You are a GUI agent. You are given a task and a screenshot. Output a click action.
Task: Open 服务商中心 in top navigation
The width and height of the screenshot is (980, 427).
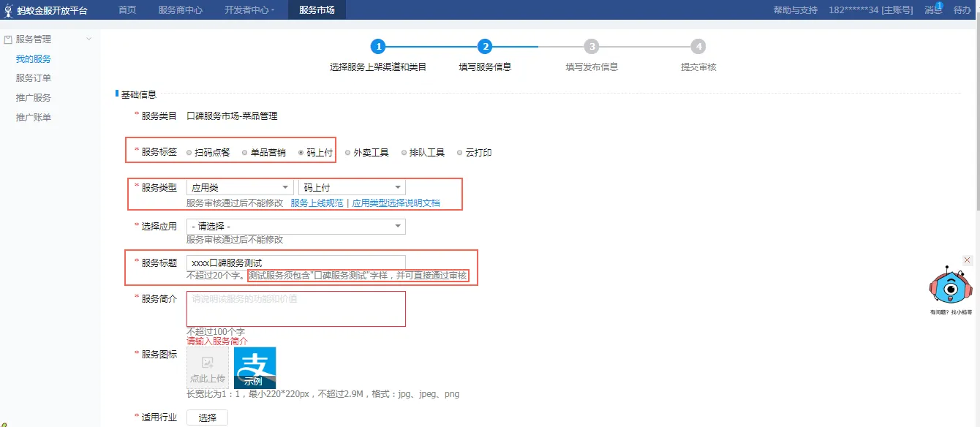pyautogui.click(x=181, y=10)
